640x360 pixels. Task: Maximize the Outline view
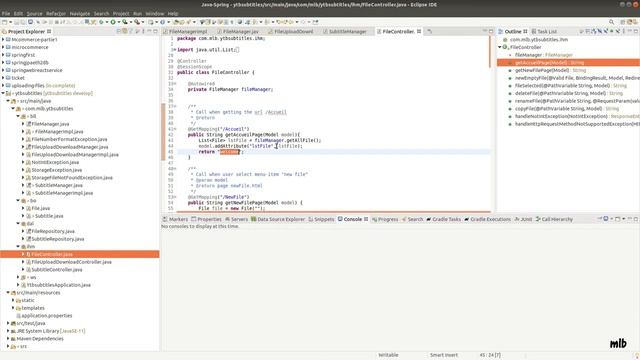(636, 31)
